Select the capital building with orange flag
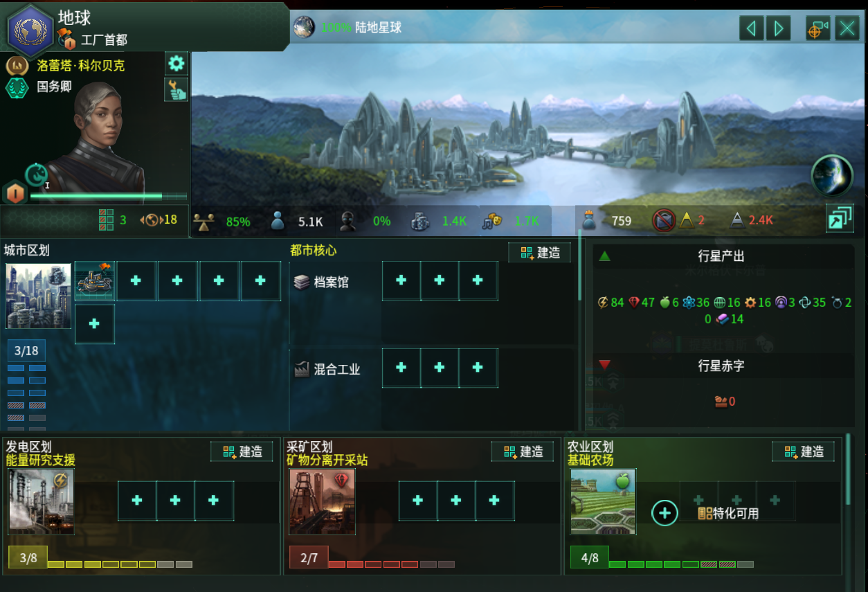This screenshot has height=592, width=868. 95,280
